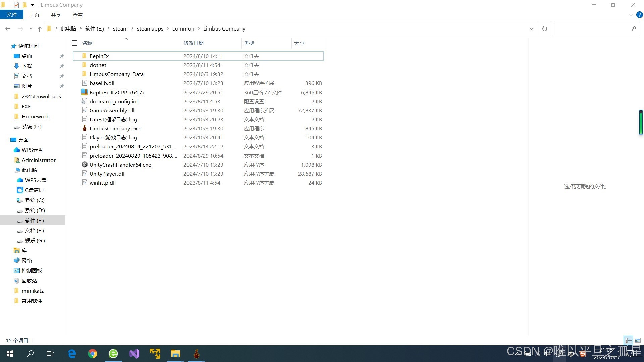The width and height of the screenshot is (644, 362).
Task: Launch Chrome from the taskbar
Action: click(x=93, y=354)
